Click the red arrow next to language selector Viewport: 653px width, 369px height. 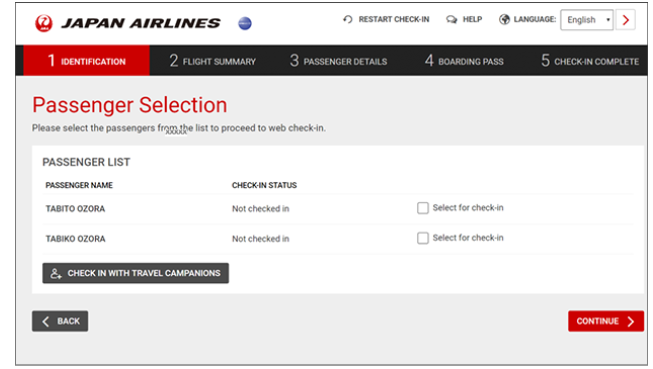pos(626,20)
